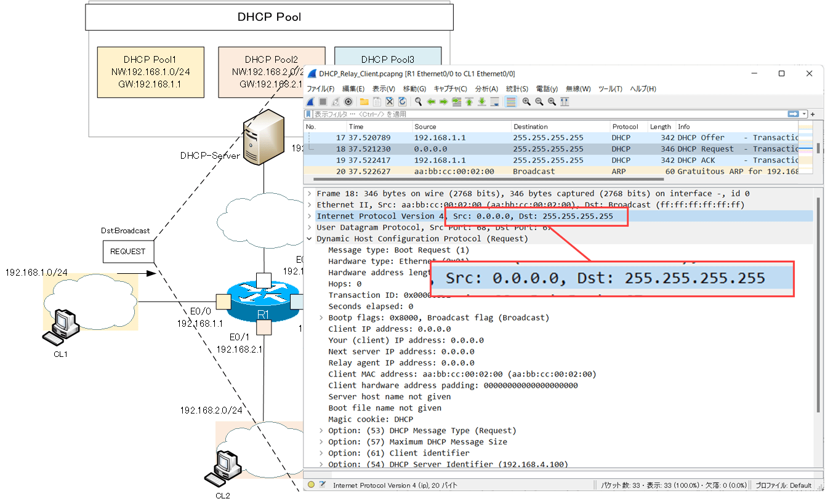Open Expert Information from the status bar
This screenshot has width=825, height=504.
point(312,485)
